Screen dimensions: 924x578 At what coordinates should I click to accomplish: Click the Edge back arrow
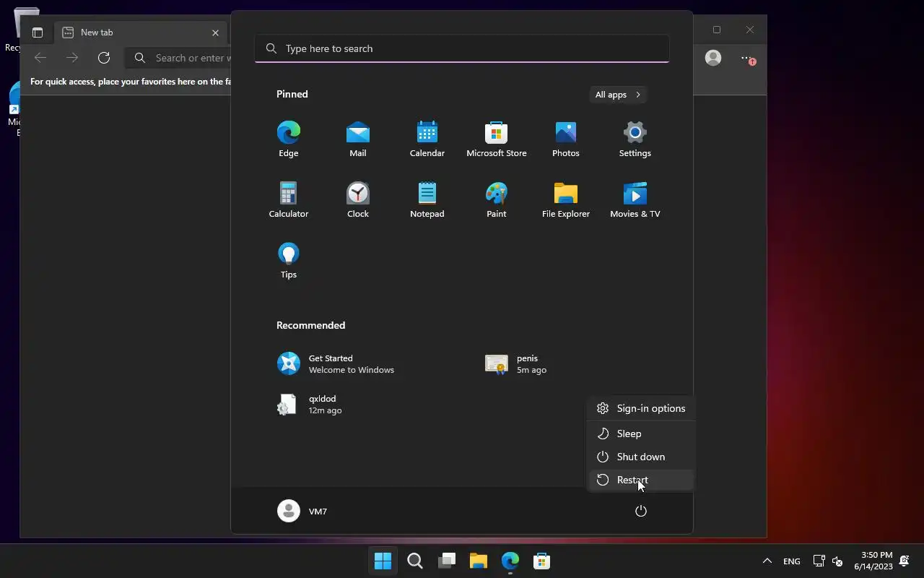pos(40,58)
